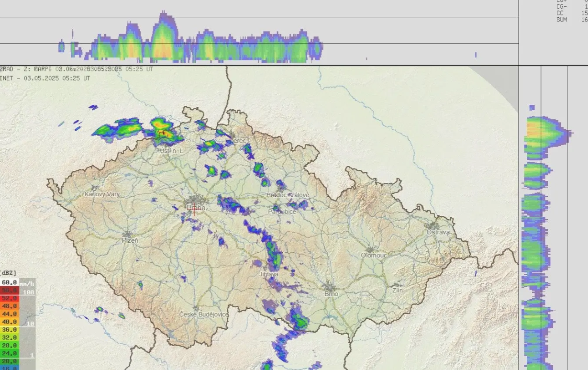The height and width of the screenshot is (370, 588).
Task: Click the red 52.0 legend swatch
Action: point(10,298)
